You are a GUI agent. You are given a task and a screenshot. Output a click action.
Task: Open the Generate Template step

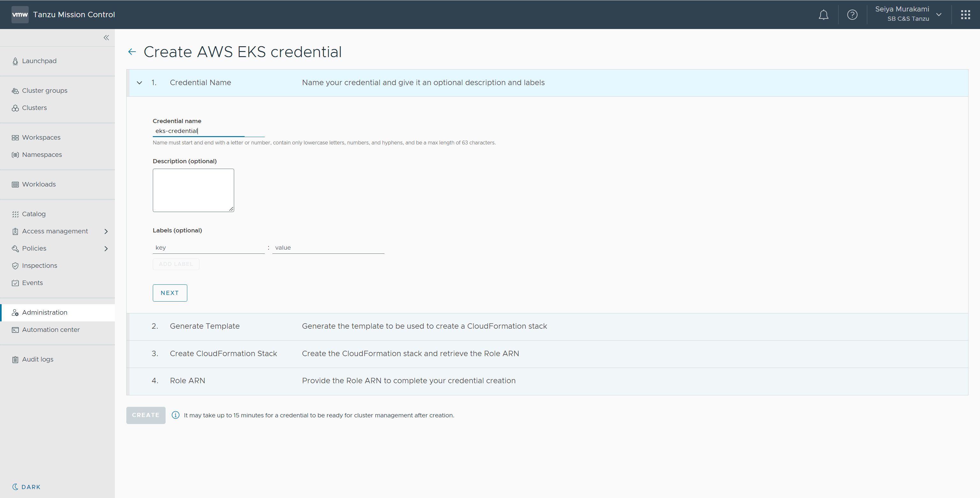(x=205, y=326)
